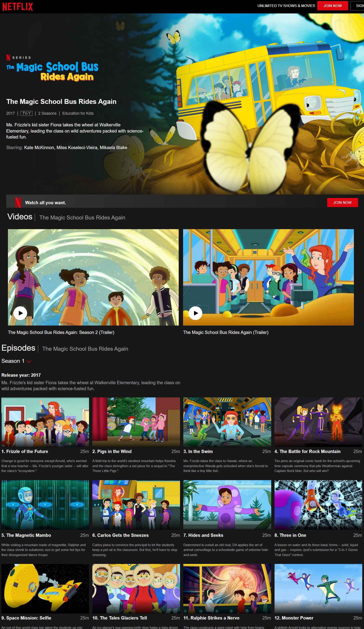Open Carlos Gets the Sneezes thumbnail
Screen dimensions: 364x629
[x=136, y=505]
